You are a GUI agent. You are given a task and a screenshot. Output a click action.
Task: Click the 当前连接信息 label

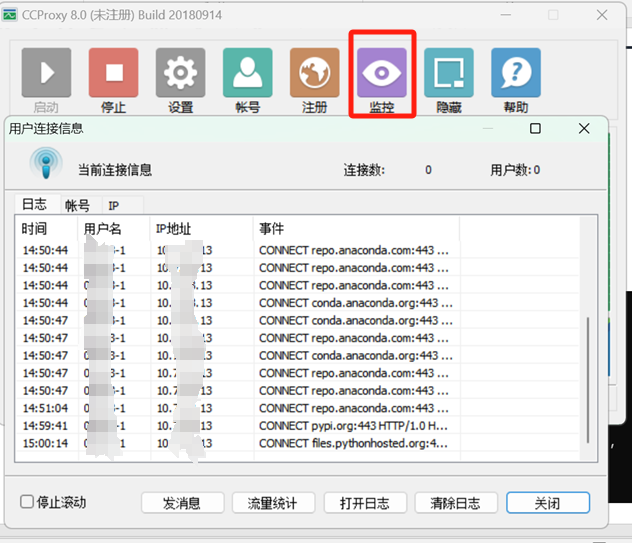pos(115,170)
